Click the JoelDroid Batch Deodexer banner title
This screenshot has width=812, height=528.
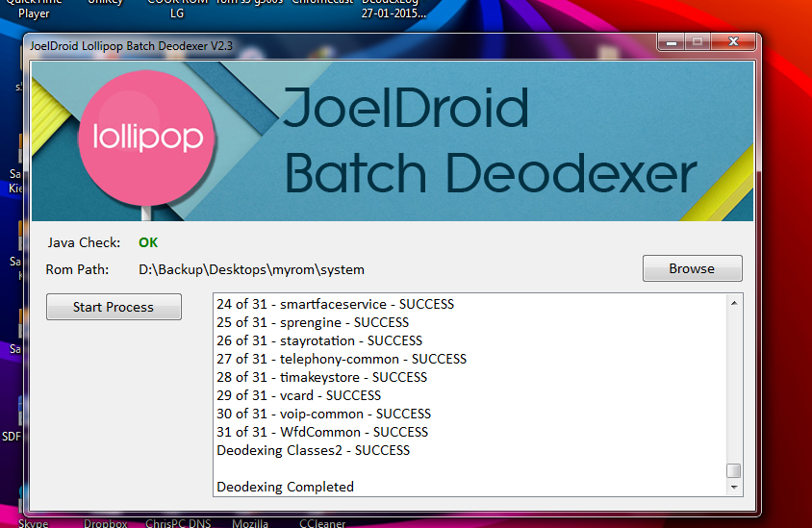(x=490, y=140)
